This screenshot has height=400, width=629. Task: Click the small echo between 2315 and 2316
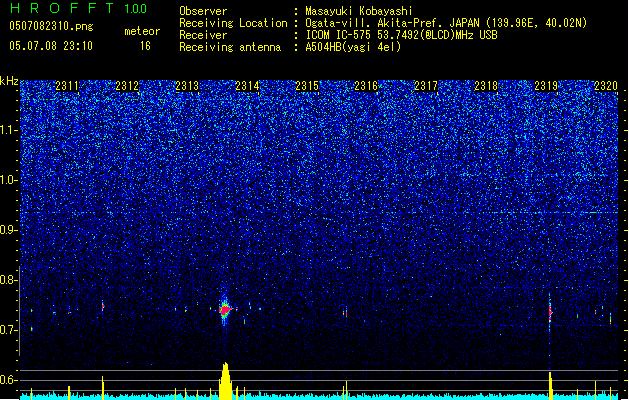(x=345, y=313)
